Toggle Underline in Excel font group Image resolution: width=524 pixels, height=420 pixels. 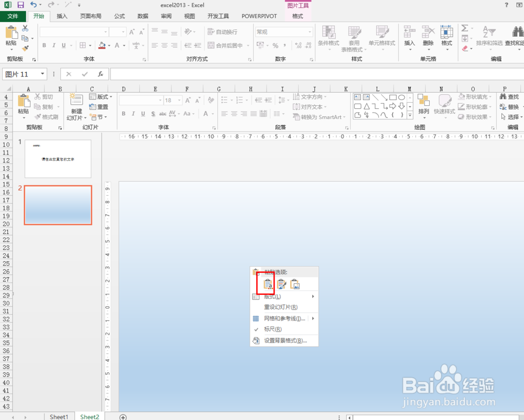(x=63, y=46)
